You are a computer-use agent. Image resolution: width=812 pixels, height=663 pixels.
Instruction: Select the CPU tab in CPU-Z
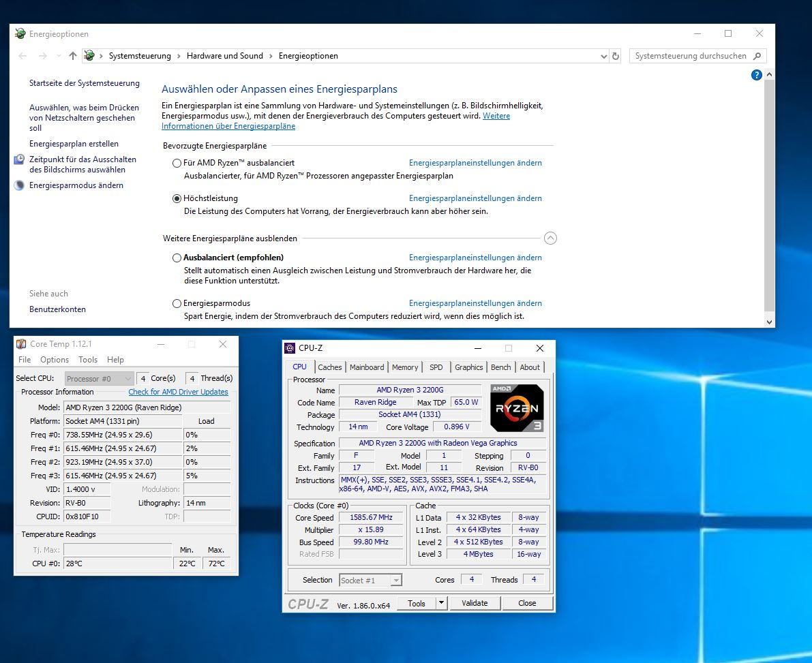coord(300,367)
